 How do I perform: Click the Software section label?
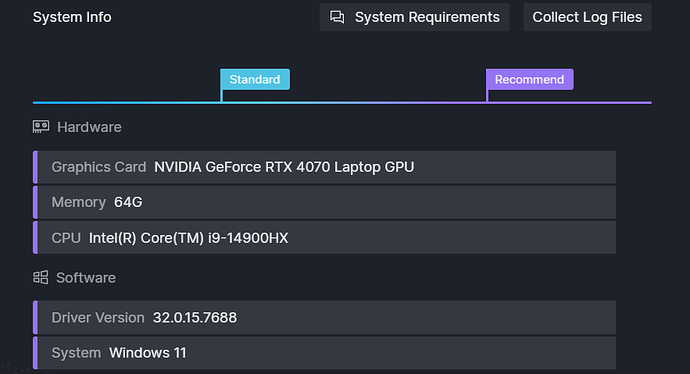86,278
